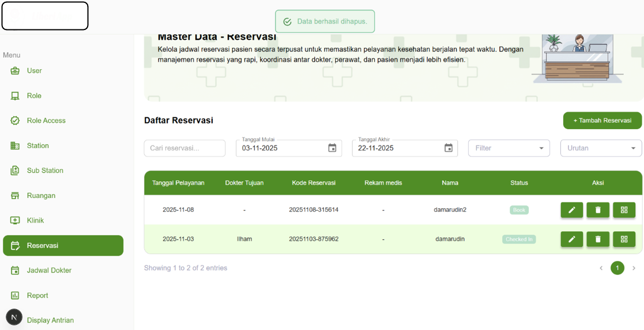Click the Reservasi calendar-edit icon
The image size is (644, 330).
click(15, 246)
